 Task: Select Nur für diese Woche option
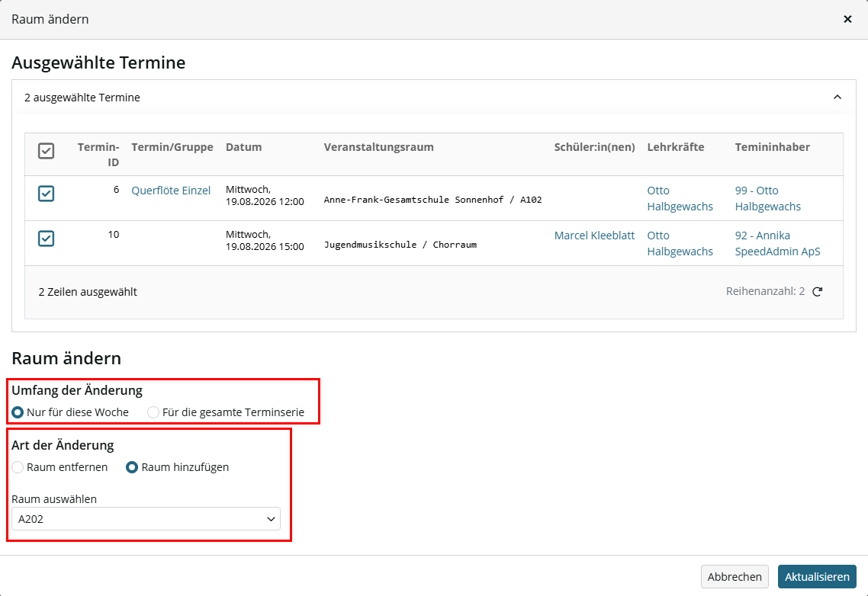point(69,412)
